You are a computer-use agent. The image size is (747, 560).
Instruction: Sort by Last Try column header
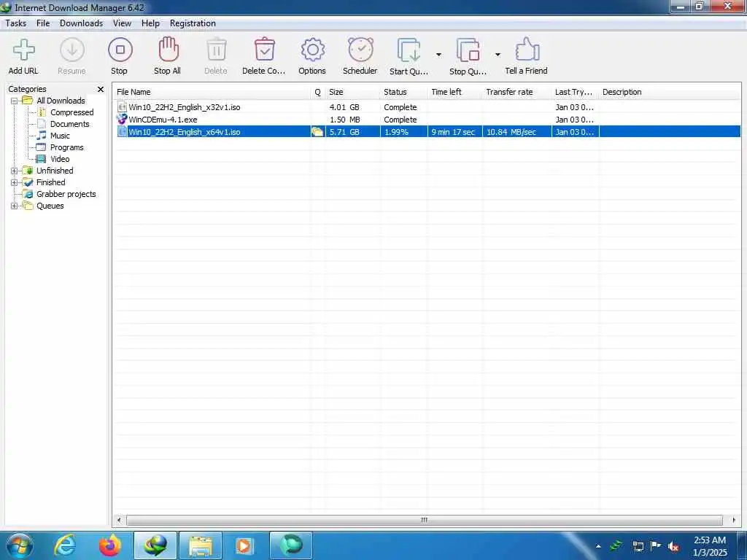pos(576,92)
